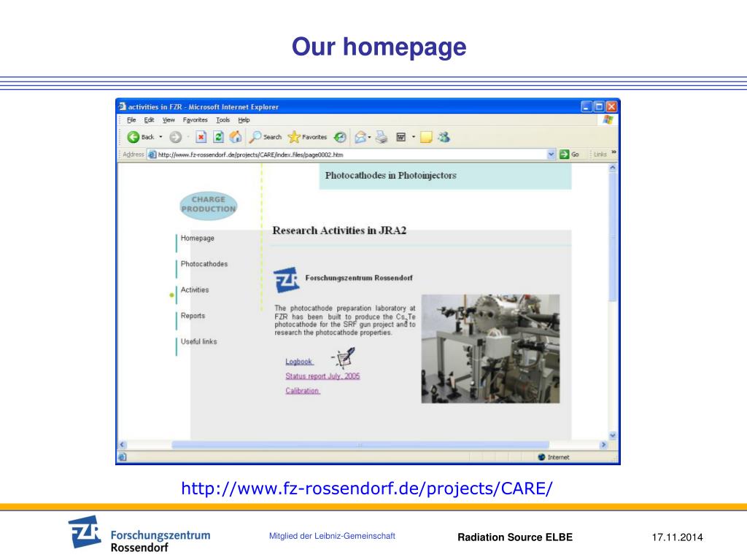This screenshot has height=560, width=747.
Task: Go to Reports in sidebar navigation
Action: tap(193, 316)
